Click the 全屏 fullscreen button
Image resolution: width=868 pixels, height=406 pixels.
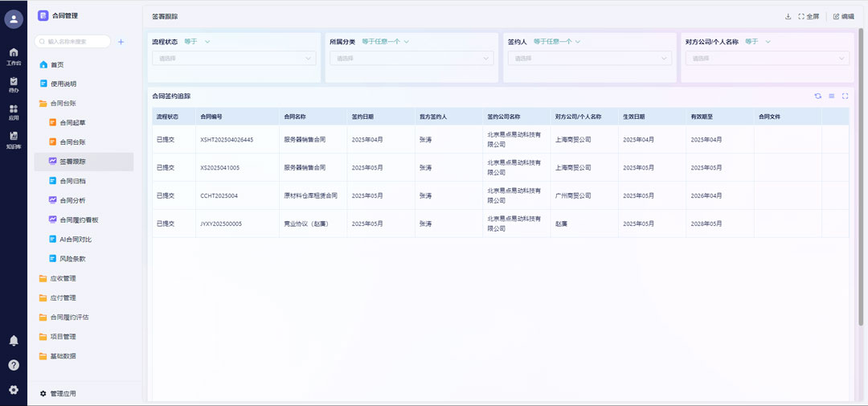point(809,16)
